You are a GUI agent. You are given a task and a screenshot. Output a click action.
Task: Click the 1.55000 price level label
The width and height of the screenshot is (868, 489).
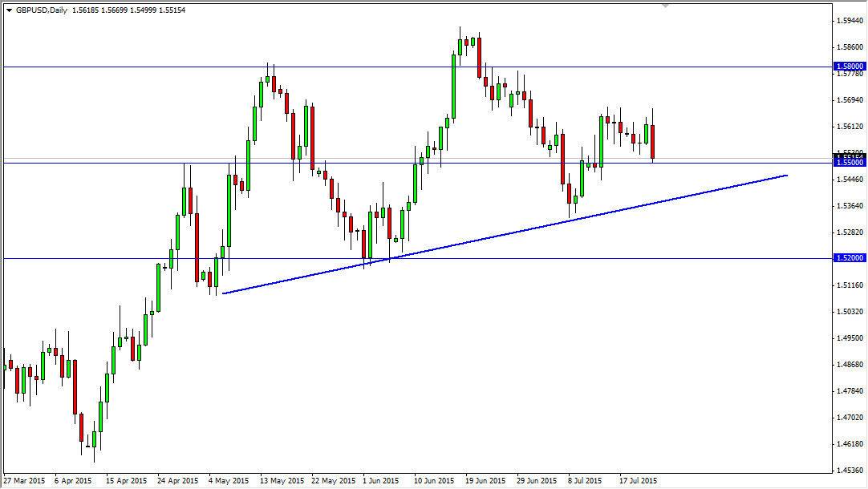[x=849, y=163]
